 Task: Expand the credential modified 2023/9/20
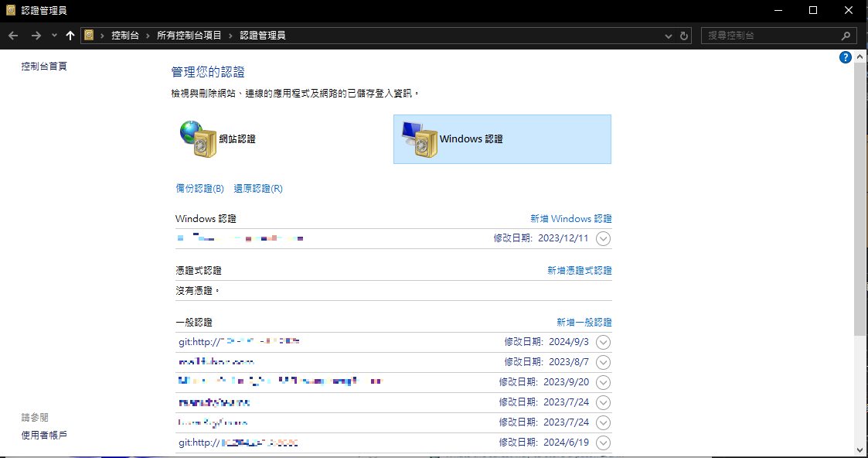pyautogui.click(x=604, y=382)
